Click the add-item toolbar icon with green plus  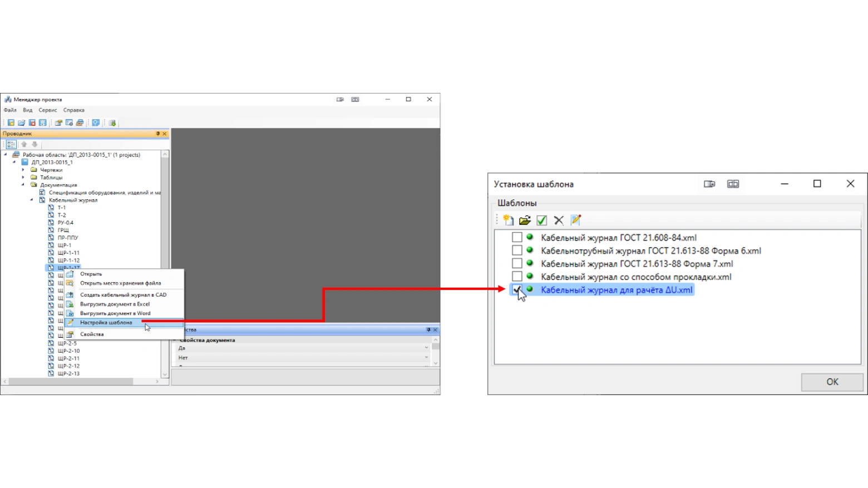tap(112, 123)
